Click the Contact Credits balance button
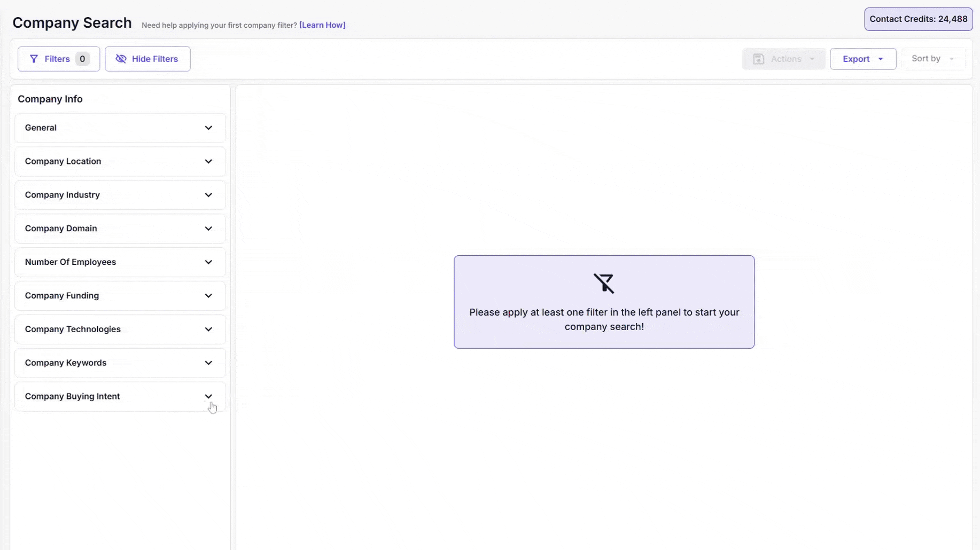The width and height of the screenshot is (980, 550). [x=918, y=19]
